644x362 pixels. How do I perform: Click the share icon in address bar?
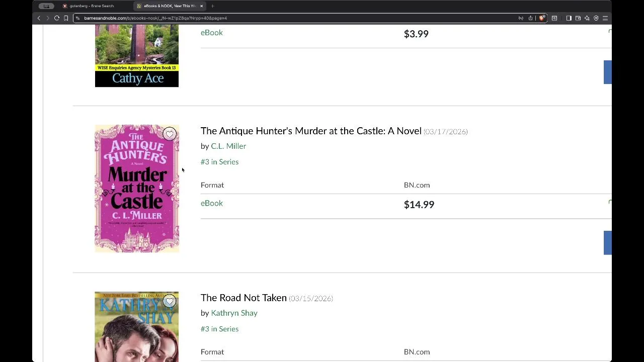[x=530, y=18]
